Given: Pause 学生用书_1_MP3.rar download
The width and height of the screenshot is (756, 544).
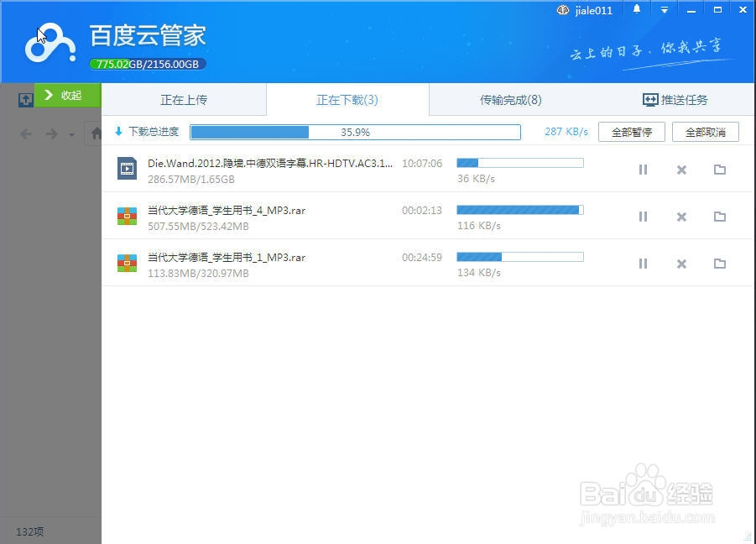Looking at the screenshot, I should point(643,264).
